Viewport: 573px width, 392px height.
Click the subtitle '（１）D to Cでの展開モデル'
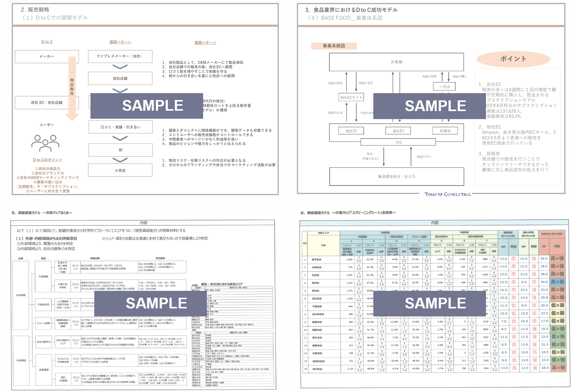55,18
